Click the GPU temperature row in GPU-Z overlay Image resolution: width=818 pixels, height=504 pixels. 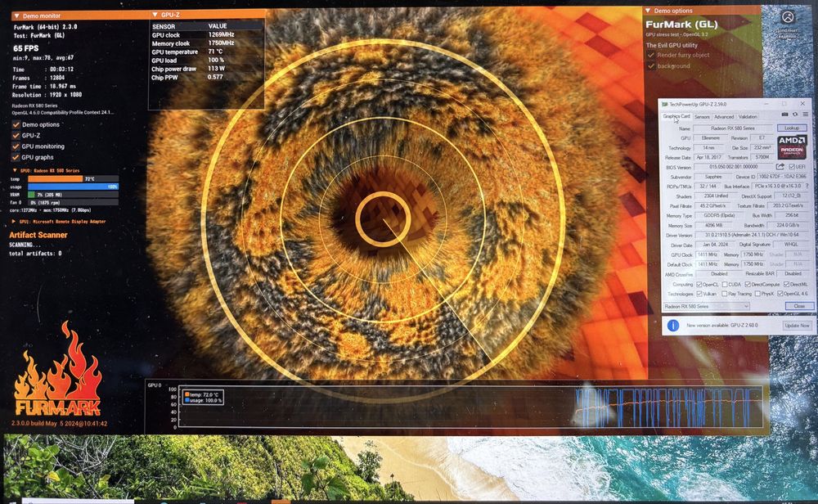point(207,52)
